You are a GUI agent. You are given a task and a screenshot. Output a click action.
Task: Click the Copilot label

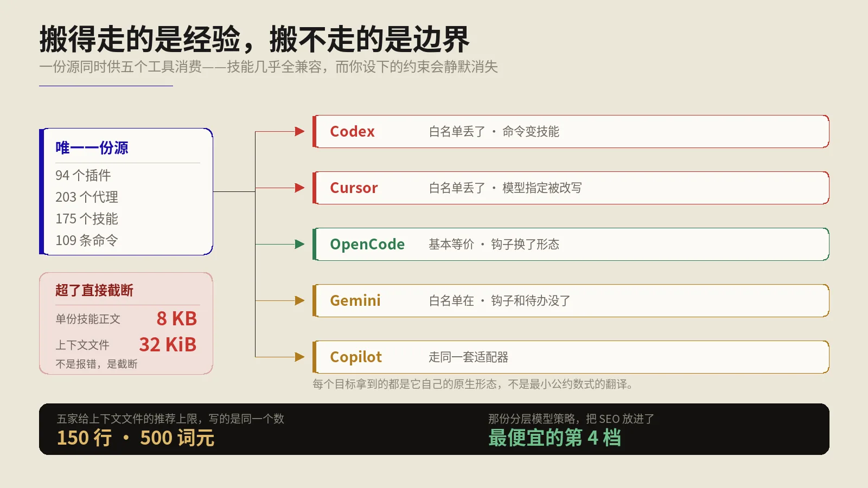(x=356, y=357)
